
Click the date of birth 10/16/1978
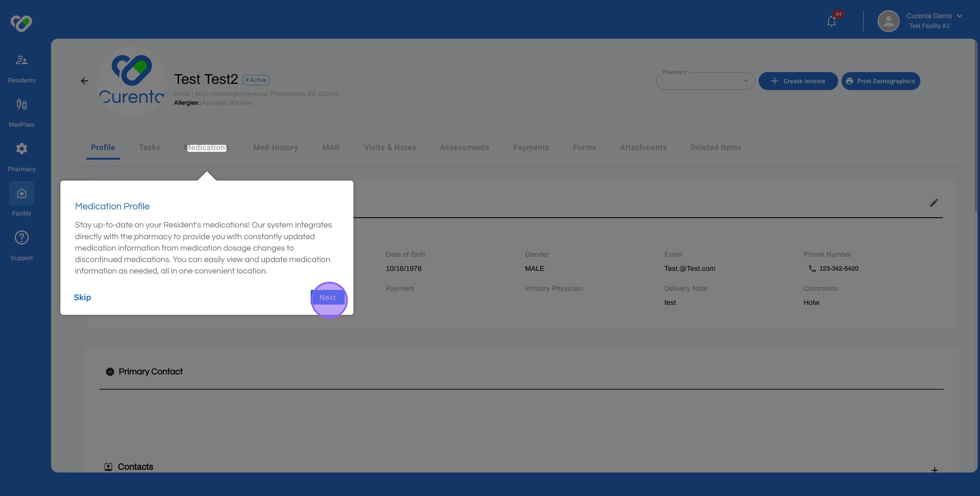tap(403, 268)
